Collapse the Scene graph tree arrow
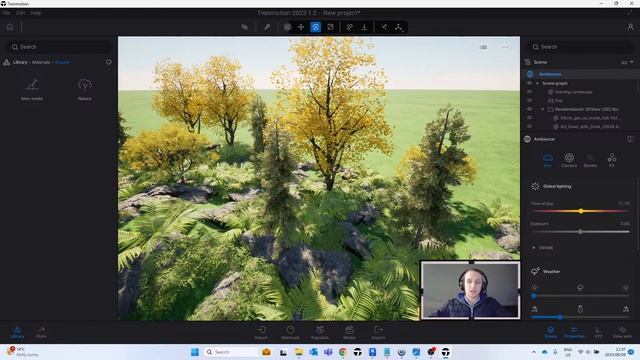 pos(538,83)
